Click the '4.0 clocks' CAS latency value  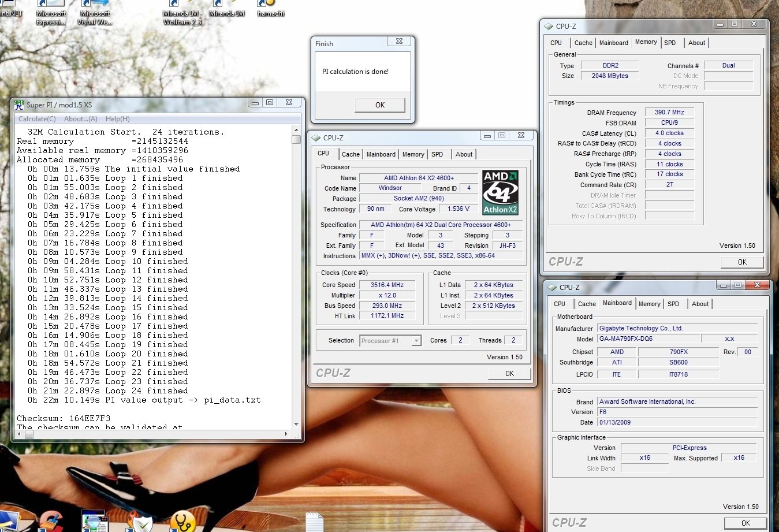[x=669, y=133]
